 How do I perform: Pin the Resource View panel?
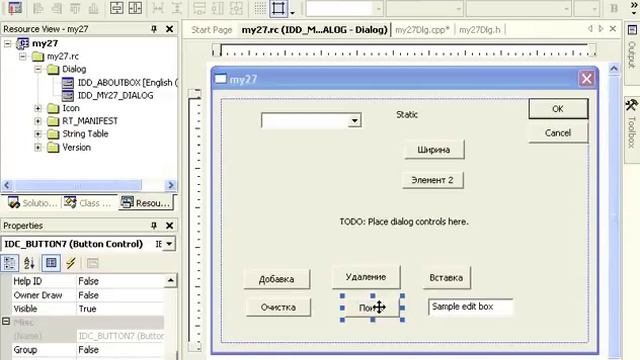(154, 29)
